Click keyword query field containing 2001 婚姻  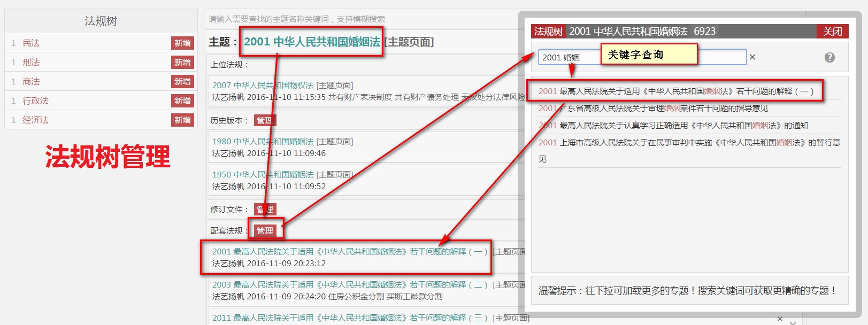point(567,57)
